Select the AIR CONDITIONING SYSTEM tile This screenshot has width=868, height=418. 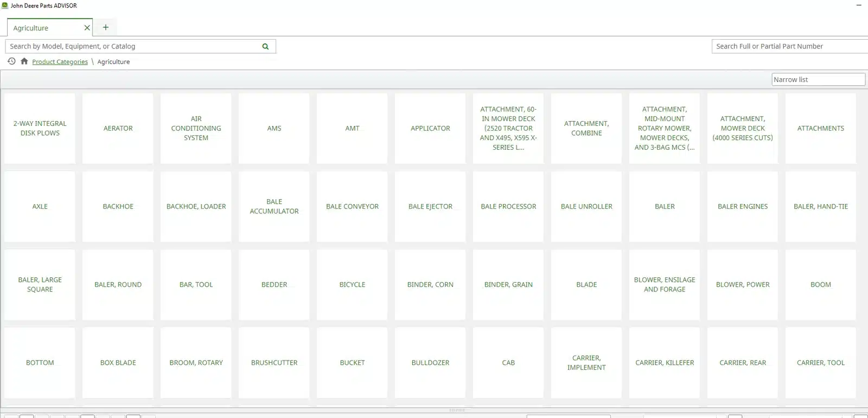(x=196, y=129)
